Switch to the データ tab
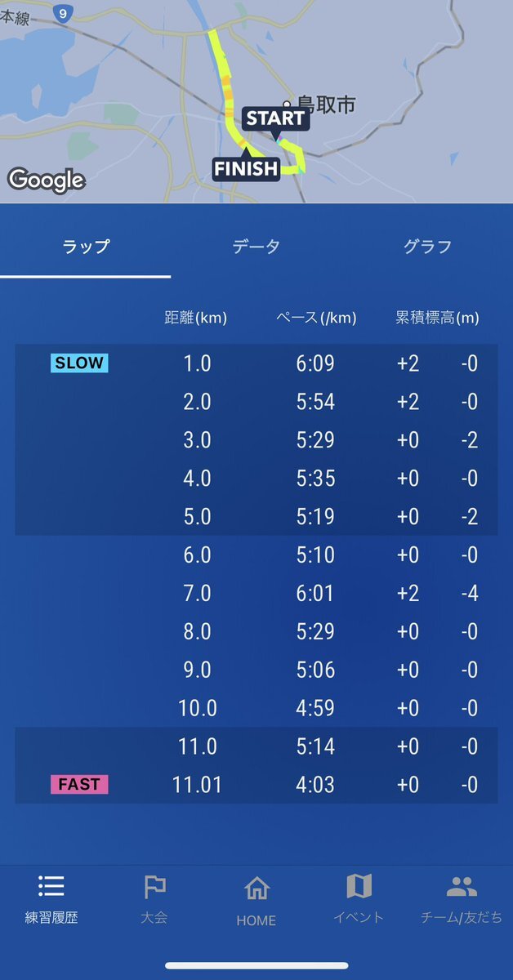The width and height of the screenshot is (513, 980). 256,247
